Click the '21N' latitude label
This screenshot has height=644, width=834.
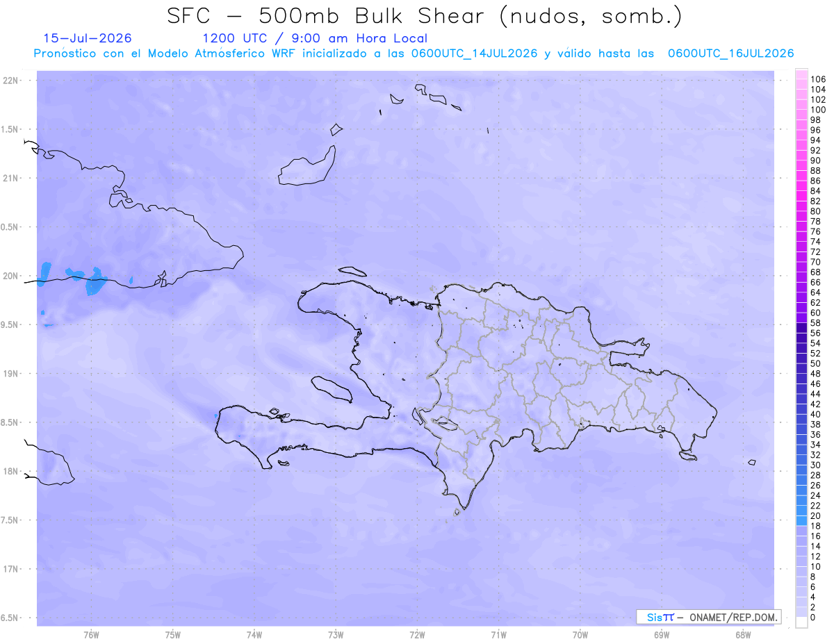click(11, 178)
